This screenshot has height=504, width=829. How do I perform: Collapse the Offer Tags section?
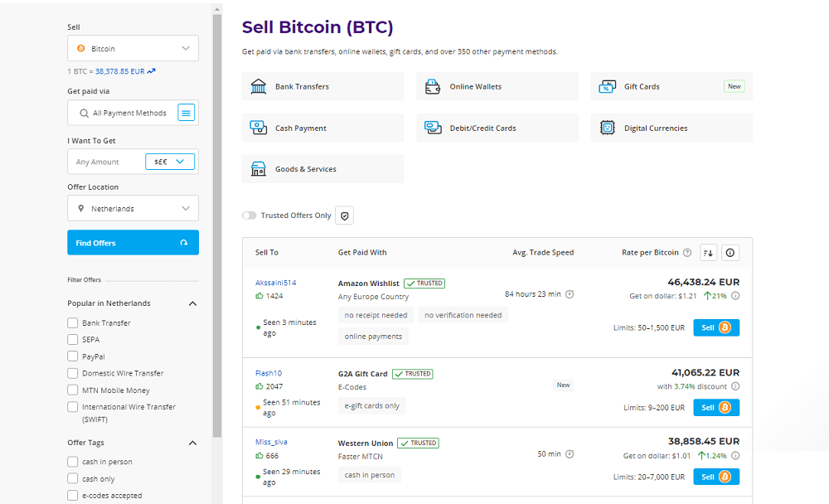pyautogui.click(x=192, y=443)
